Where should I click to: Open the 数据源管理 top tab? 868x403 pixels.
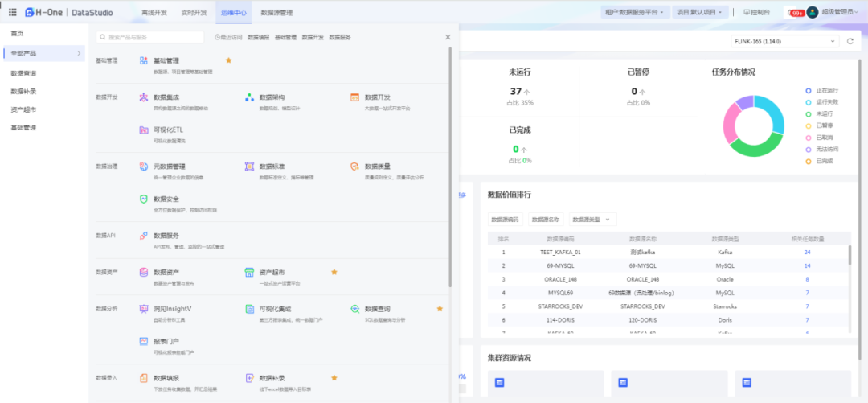276,13
